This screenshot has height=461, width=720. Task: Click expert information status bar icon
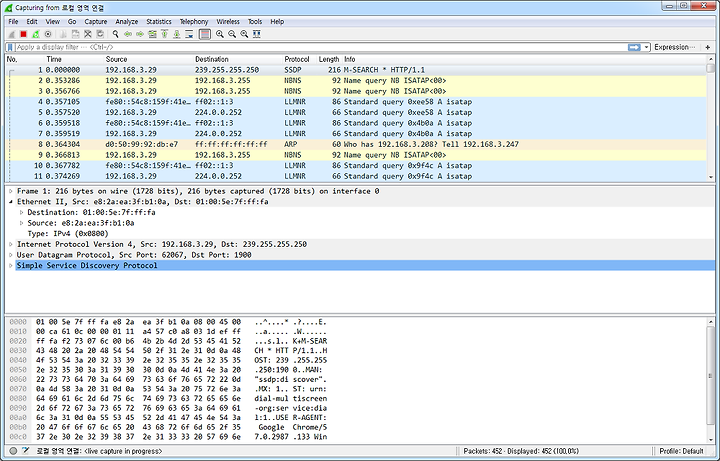(13, 451)
